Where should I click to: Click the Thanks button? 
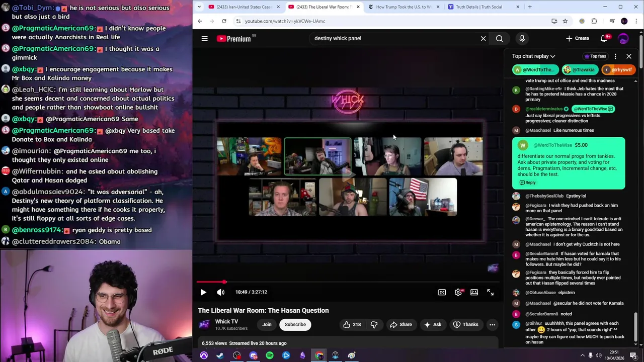tap(465, 325)
